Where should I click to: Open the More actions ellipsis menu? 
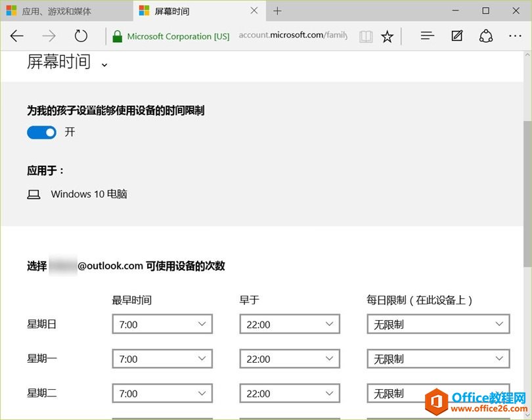pyautogui.click(x=515, y=36)
